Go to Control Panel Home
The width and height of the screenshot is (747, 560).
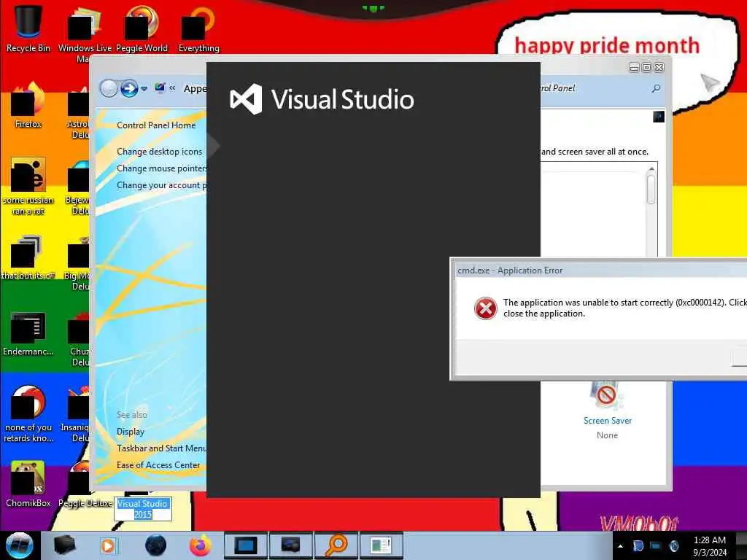click(x=156, y=125)
